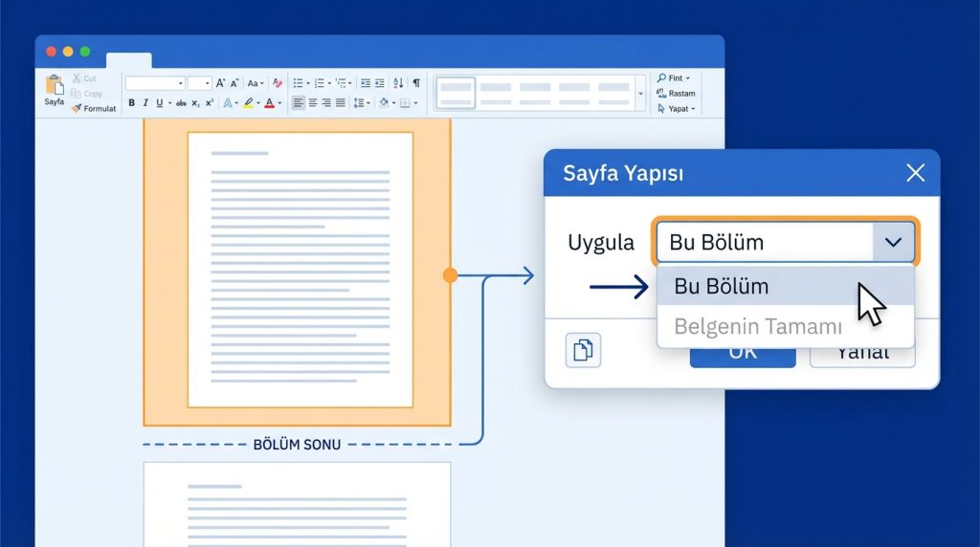Screen dimensions: 980x547
Task: Toggle strikethrough on the text
Action: pyautogui.click(x=181, y=103)
